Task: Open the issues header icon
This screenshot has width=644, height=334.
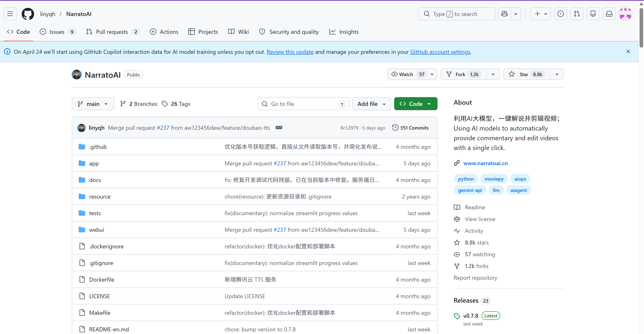Action: (x=560, y=14)
